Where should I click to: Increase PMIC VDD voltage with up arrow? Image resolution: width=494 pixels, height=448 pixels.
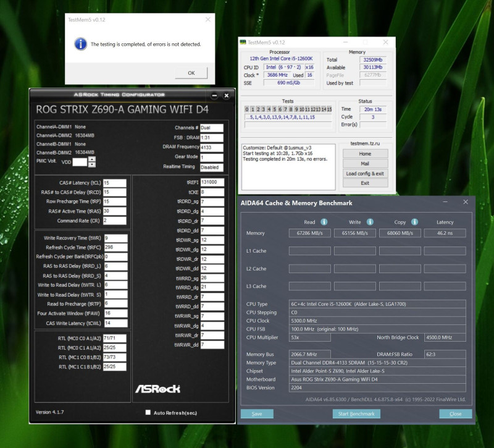point(91,159)
